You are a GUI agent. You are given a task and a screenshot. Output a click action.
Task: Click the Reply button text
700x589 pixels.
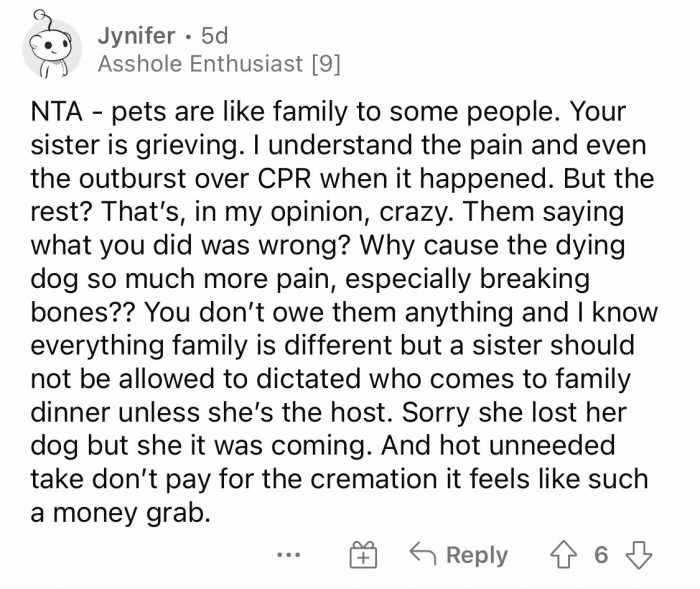click(477, 555)
